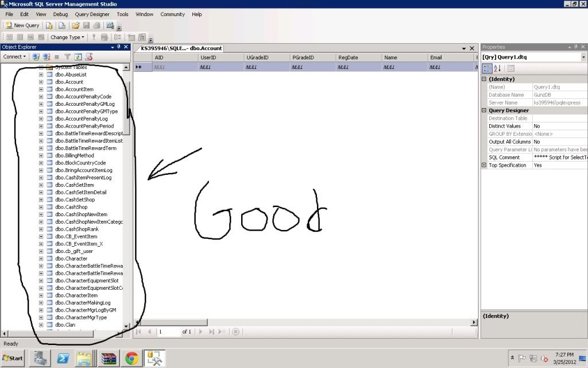
Task: Pin the Object Explorer panel
Action: pyautogui.click(x=119, y=47)
